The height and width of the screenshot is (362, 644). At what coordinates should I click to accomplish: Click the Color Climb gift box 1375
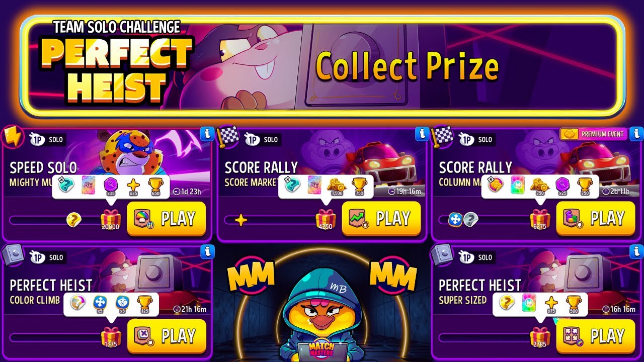[x=111, y=337]
